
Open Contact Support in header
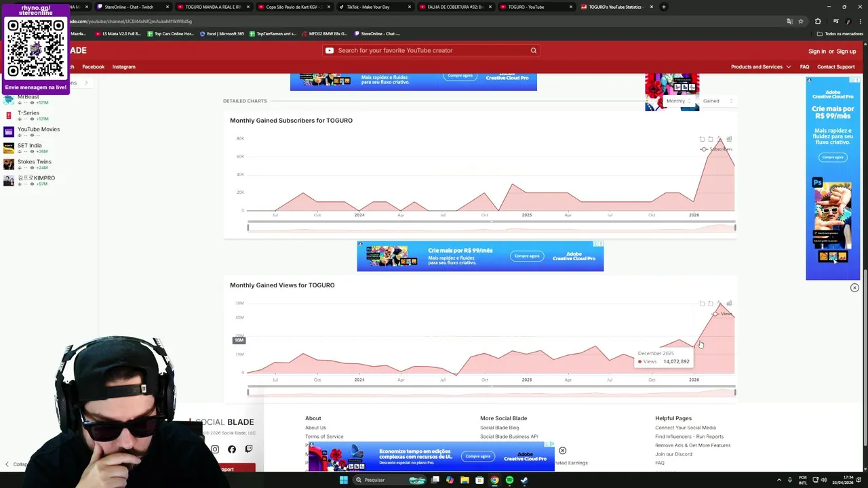[x=835, y=67]
